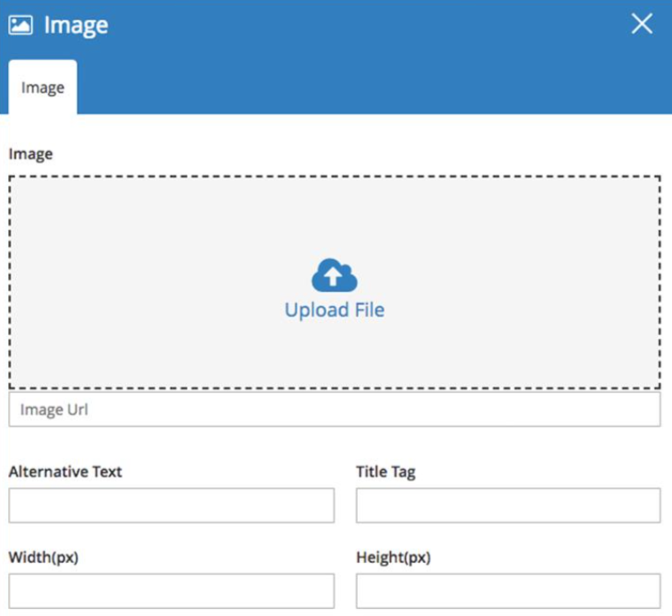Close the Image dialog with the X
Screen dimensions: 672x616
pos(642,23)
